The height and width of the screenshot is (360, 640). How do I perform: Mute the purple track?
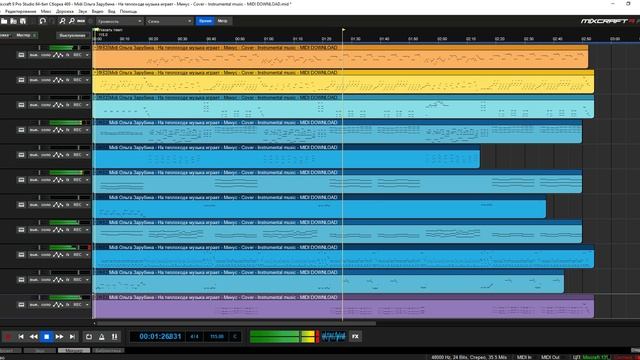point(34,305)
